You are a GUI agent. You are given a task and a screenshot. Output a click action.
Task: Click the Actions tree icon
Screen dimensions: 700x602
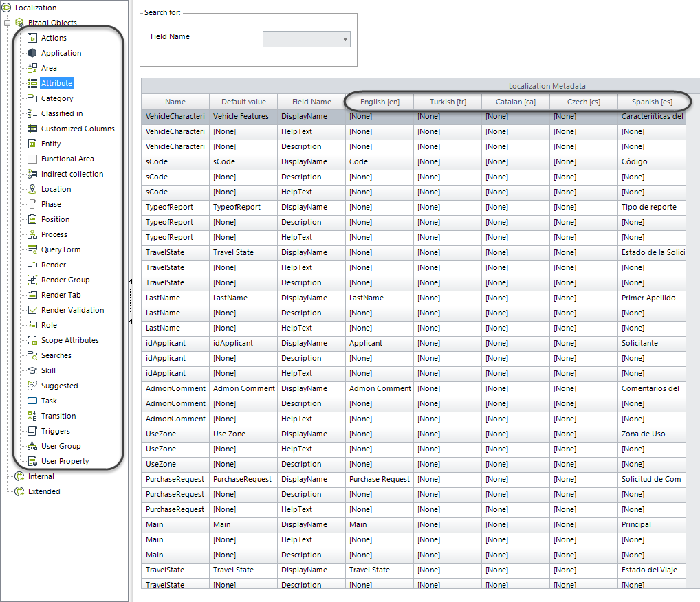(x=32, y=38)
